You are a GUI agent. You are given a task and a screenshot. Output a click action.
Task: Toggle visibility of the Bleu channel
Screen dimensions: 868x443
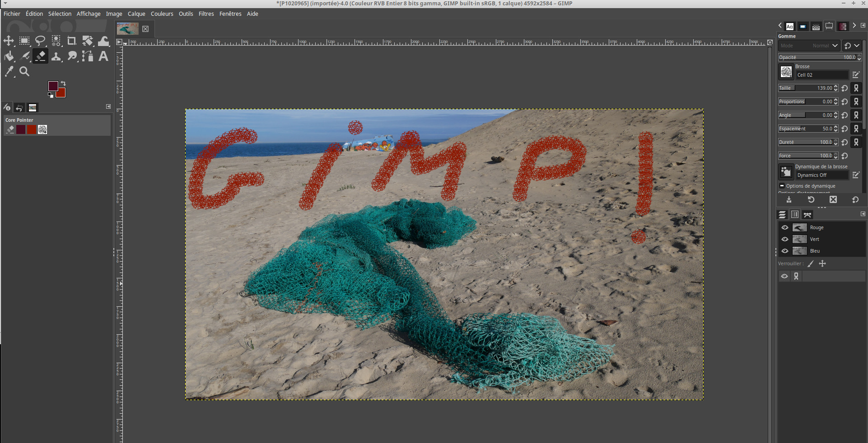(785, 251)
